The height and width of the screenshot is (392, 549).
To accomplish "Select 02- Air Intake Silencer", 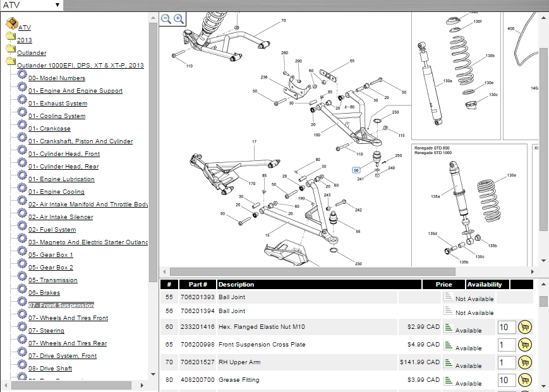I will [x=61, y=217].
